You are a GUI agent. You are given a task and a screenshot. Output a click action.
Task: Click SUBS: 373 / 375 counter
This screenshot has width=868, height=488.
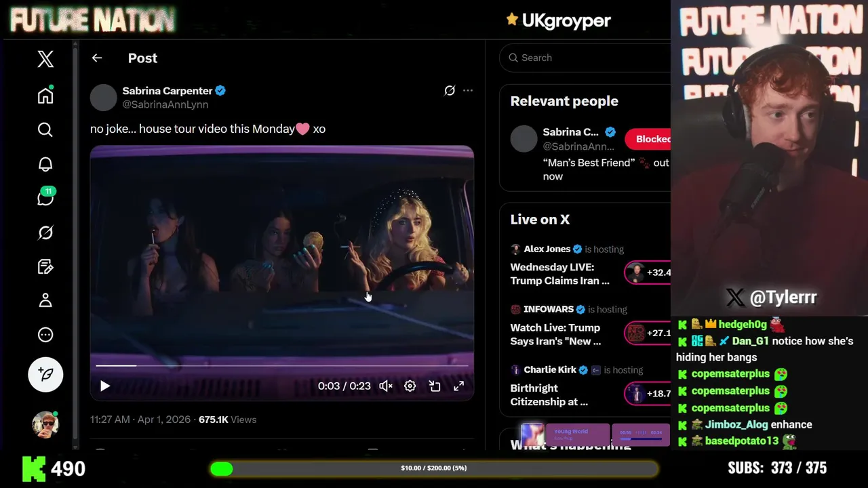(777, 468)
